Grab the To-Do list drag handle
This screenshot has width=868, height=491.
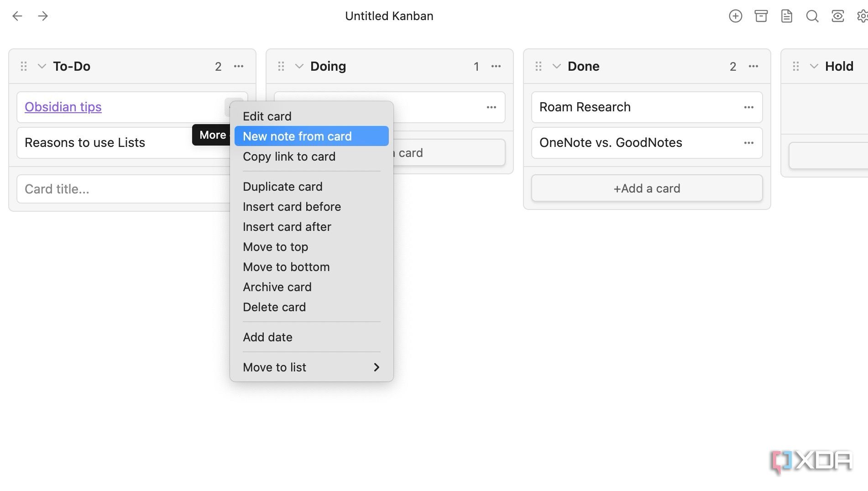[24, 66]
